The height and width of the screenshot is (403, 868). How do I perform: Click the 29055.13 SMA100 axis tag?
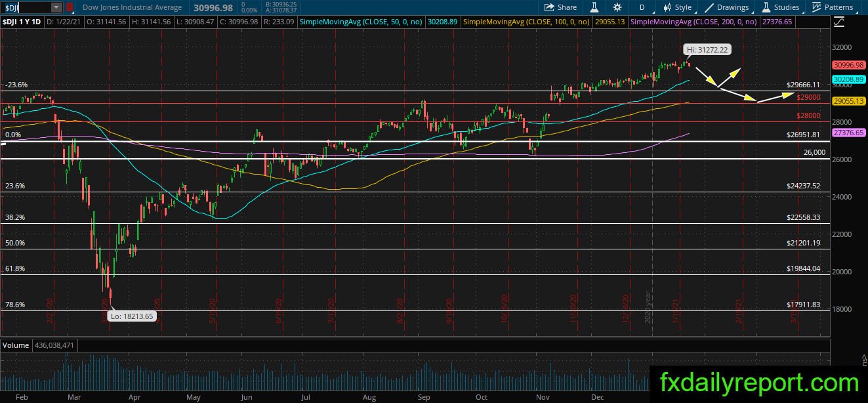point(848,101)
